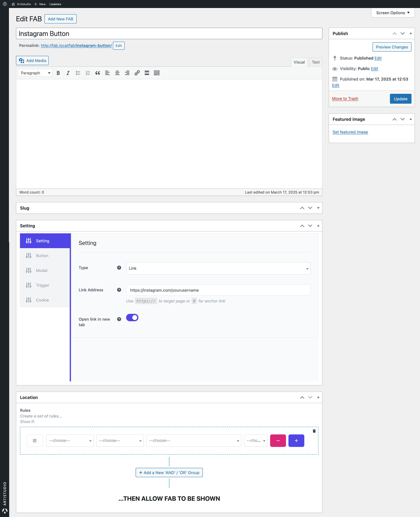Collapse the Featured image box

click(411, 119)
